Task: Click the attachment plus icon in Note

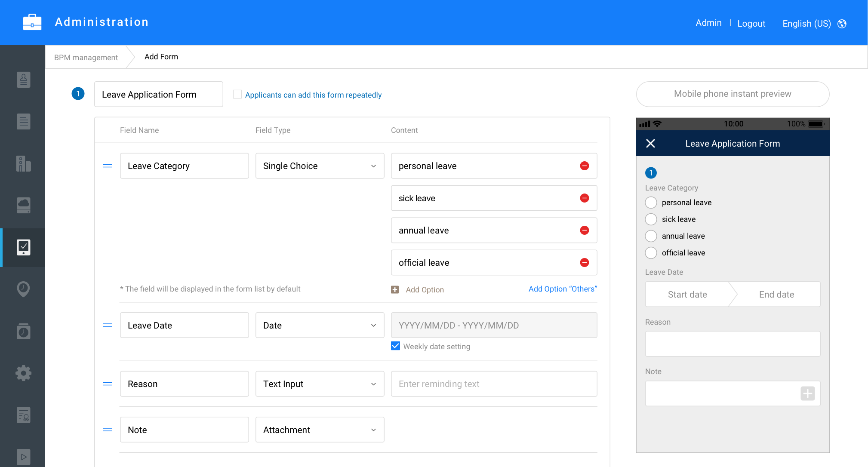Action: pyautogui.click(x=807, y=393)
